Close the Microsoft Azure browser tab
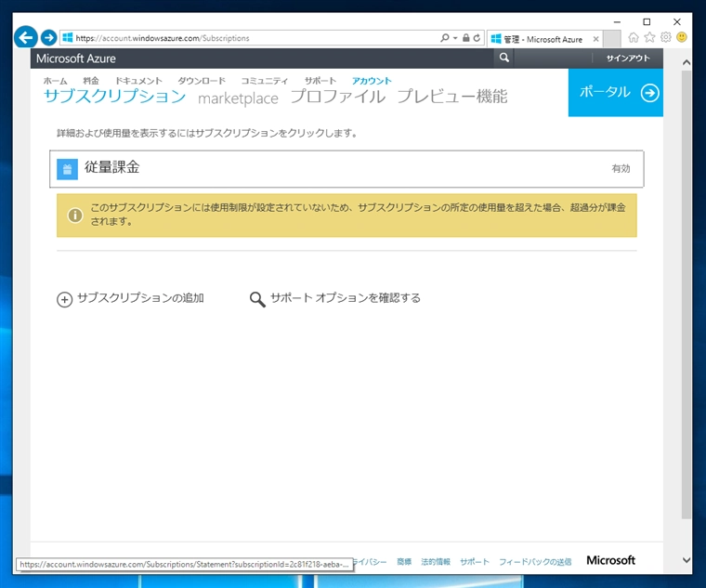706x588 pixels. [595, 39]
